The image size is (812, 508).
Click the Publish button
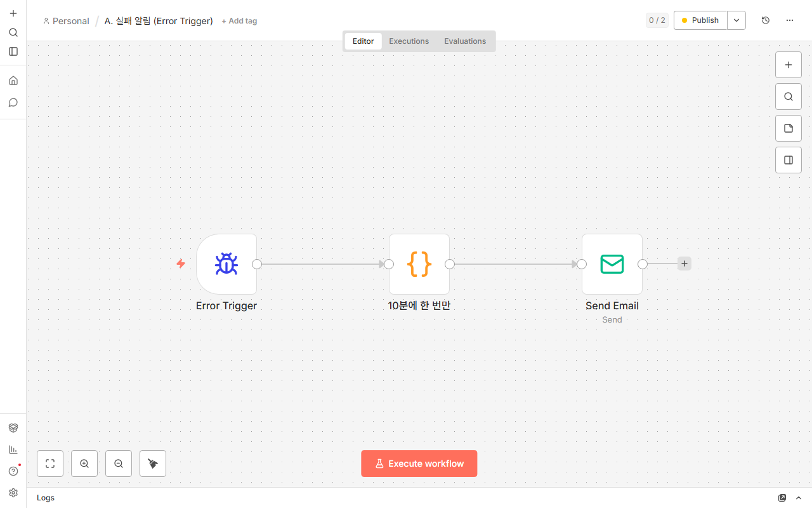[700, 20]
